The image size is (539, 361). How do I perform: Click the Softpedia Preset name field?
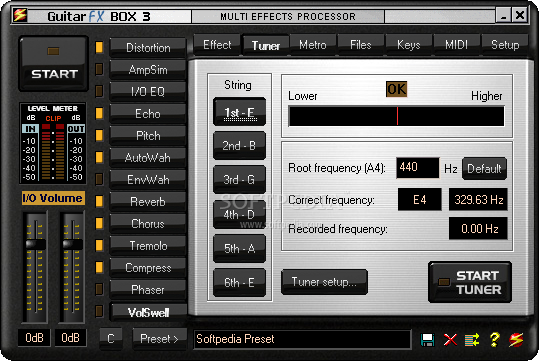click(302, 340)
